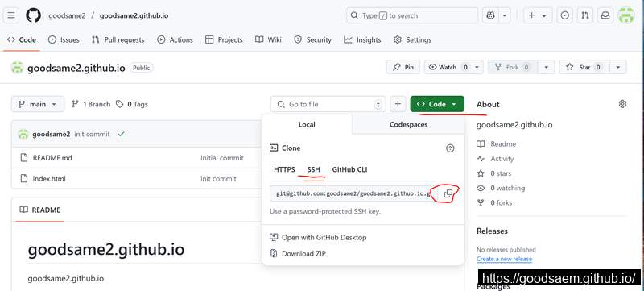Switch to the Pull requests tab

118,39
